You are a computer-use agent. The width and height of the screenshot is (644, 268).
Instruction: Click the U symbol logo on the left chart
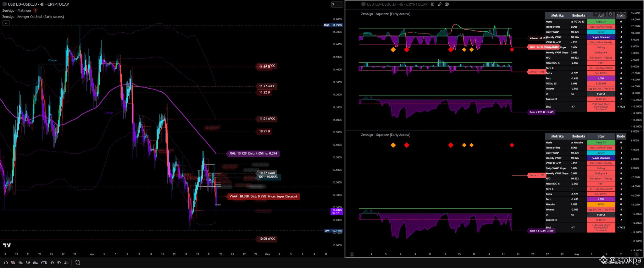(x=5, y=4)
